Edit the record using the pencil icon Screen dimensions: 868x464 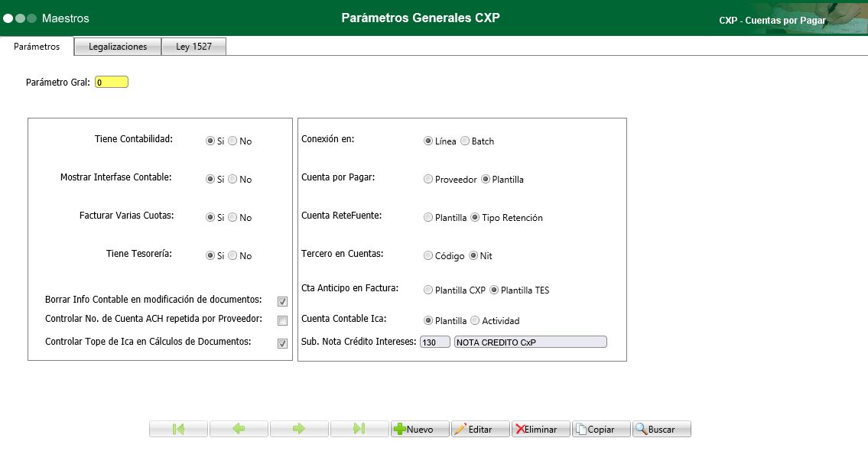480,428
